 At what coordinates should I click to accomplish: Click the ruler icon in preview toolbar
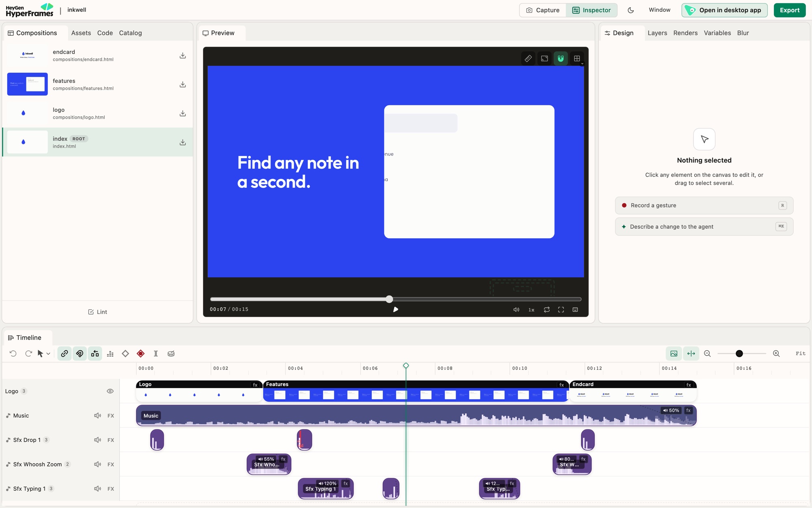point(528,59)
